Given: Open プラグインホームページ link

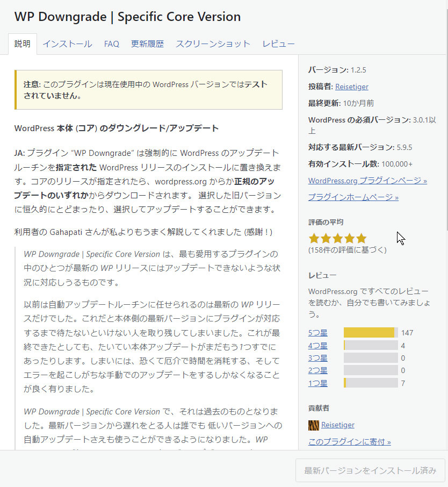Looking at the screenshot, I should click(x=353, y=197).
